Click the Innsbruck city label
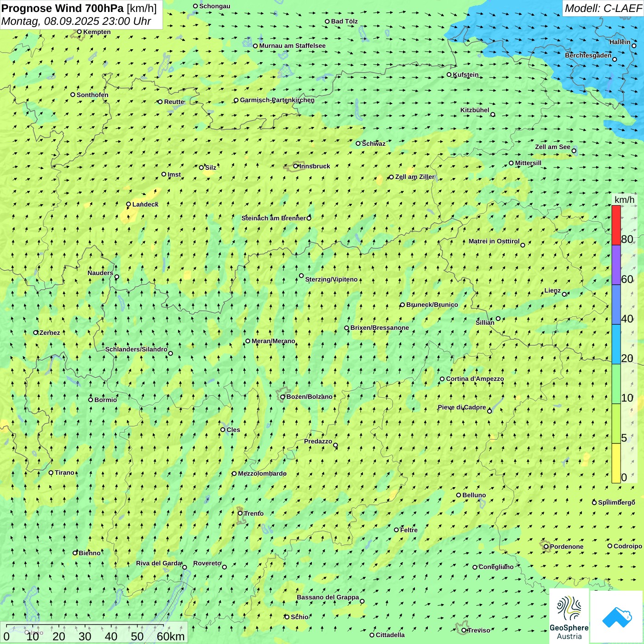This screenshot has width=644, height=644. pos(315,166)
